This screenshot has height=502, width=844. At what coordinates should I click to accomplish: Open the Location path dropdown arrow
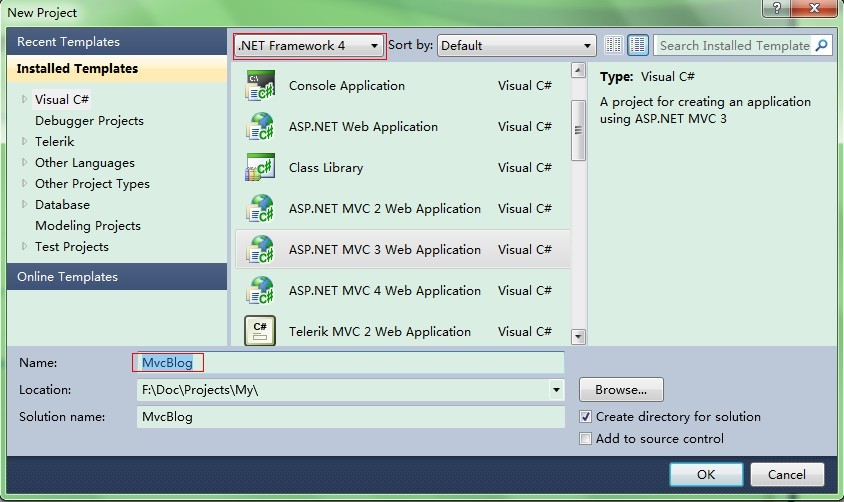click(556, 390)
